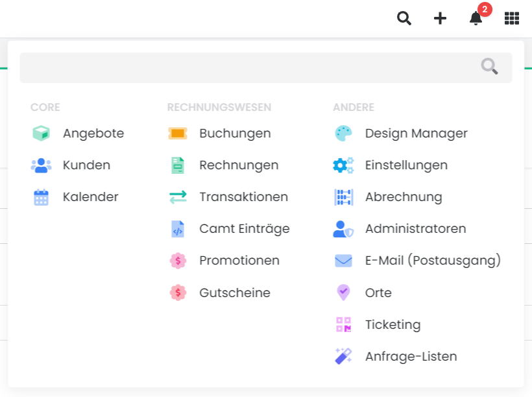Click the Buchungen ticket icon

178,134
